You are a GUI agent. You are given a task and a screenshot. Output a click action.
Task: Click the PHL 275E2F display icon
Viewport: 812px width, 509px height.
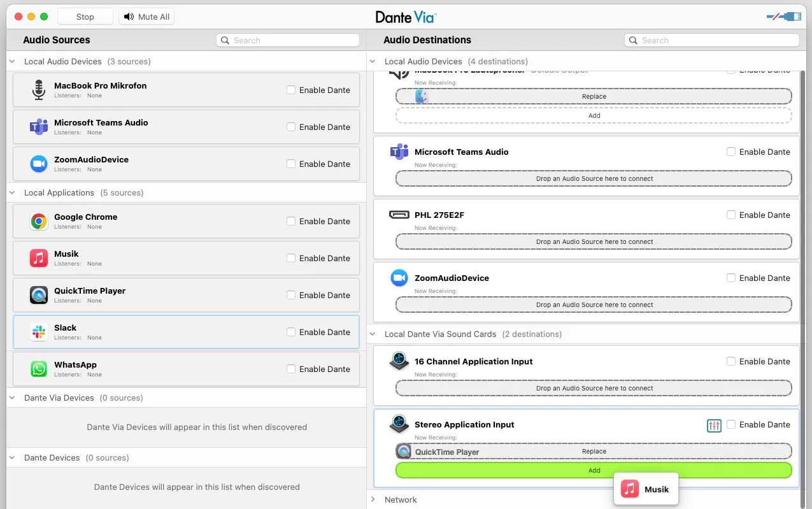[x=399, y=215]
